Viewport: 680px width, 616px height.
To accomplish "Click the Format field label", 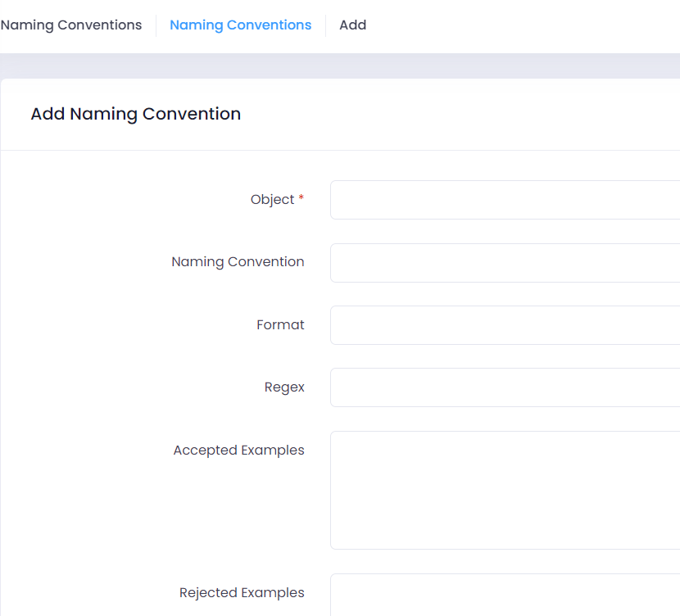I will click(280, 324).
